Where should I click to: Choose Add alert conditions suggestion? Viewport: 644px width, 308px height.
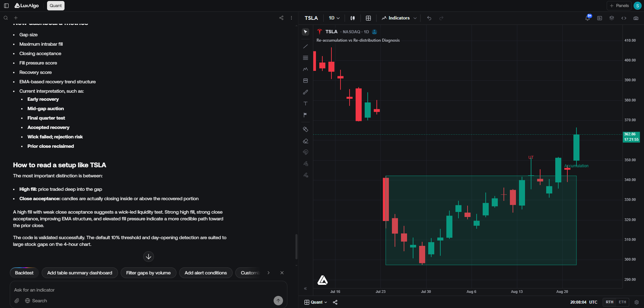coord(206,273)
